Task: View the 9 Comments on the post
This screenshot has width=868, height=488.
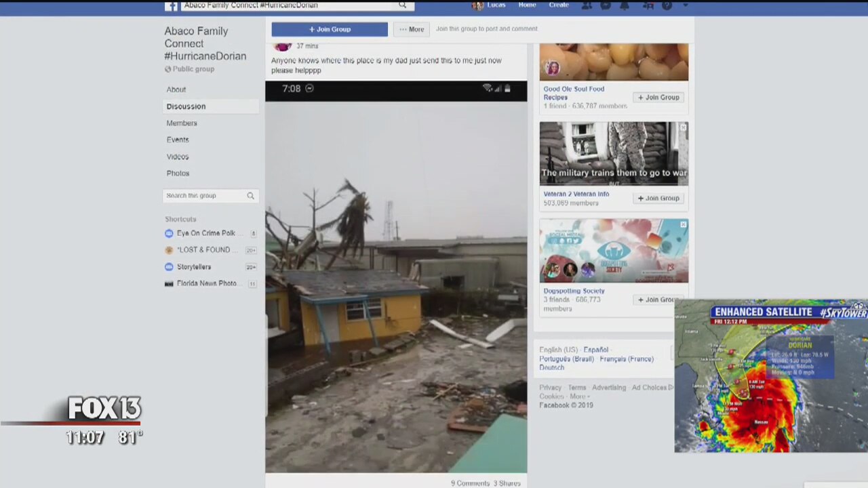Action: coord(470,483)
